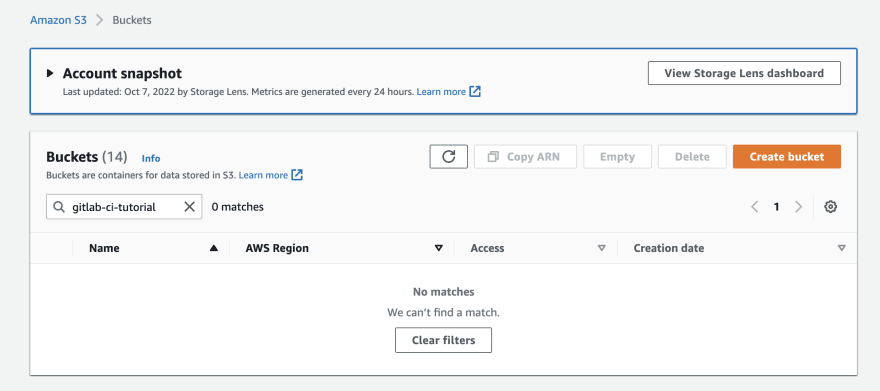Go to previous page arrow

(x=755, y=207)
